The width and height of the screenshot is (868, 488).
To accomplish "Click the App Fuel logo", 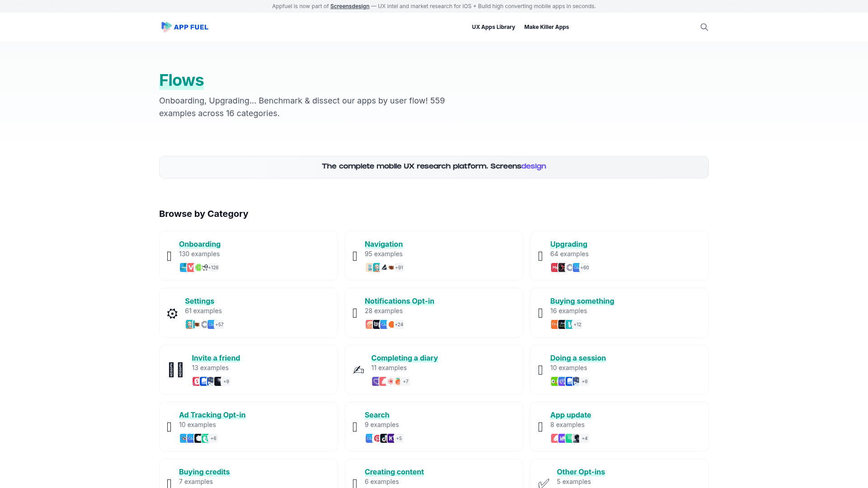I will pyautogui.click(x=185, y=27).
